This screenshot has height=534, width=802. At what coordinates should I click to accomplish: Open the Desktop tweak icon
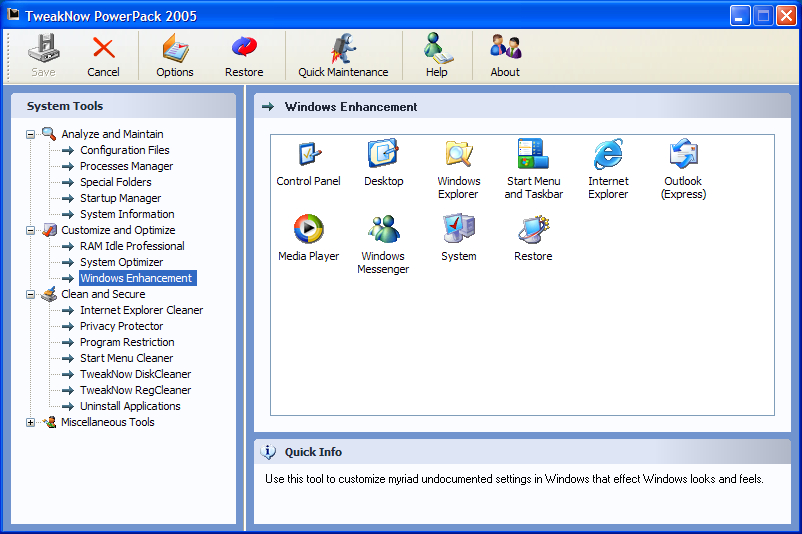pos(383,153)
